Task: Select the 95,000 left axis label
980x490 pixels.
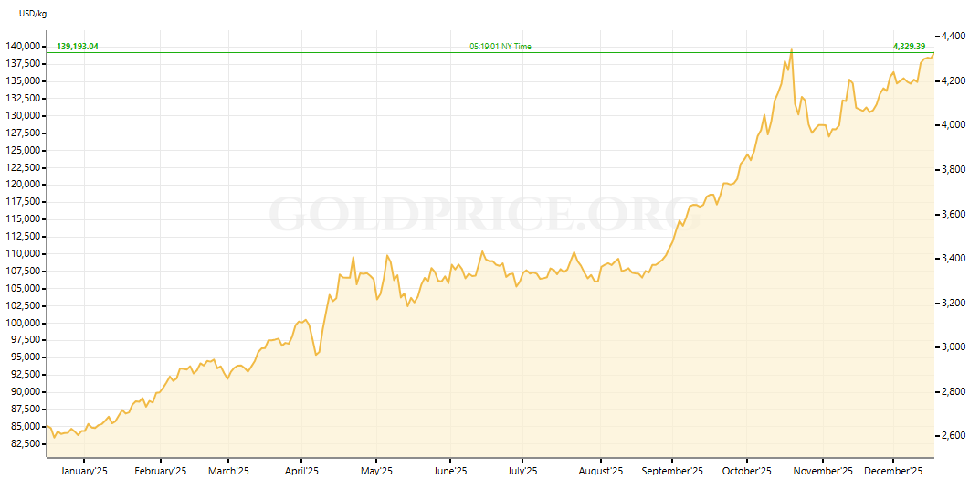Action: [25, 357]
